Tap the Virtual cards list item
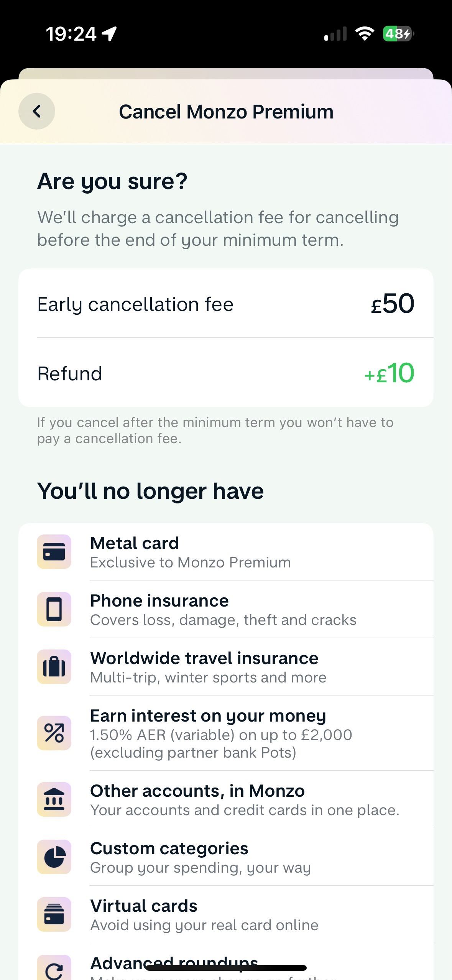452x980 pixels. (144, 906)
